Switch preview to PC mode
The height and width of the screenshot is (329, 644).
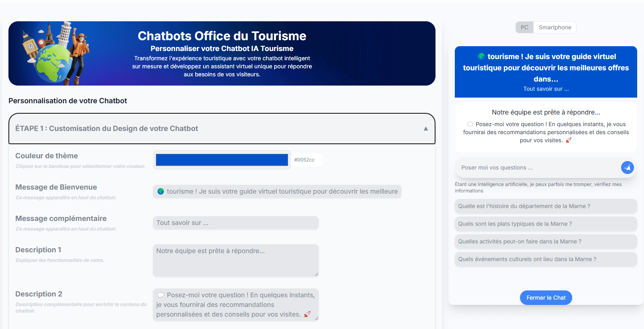(524, 27)
